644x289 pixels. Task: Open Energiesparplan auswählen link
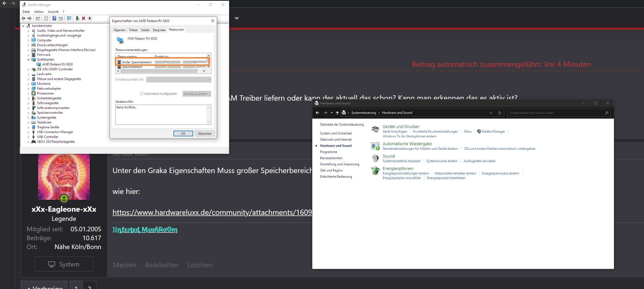coord(402,178)
